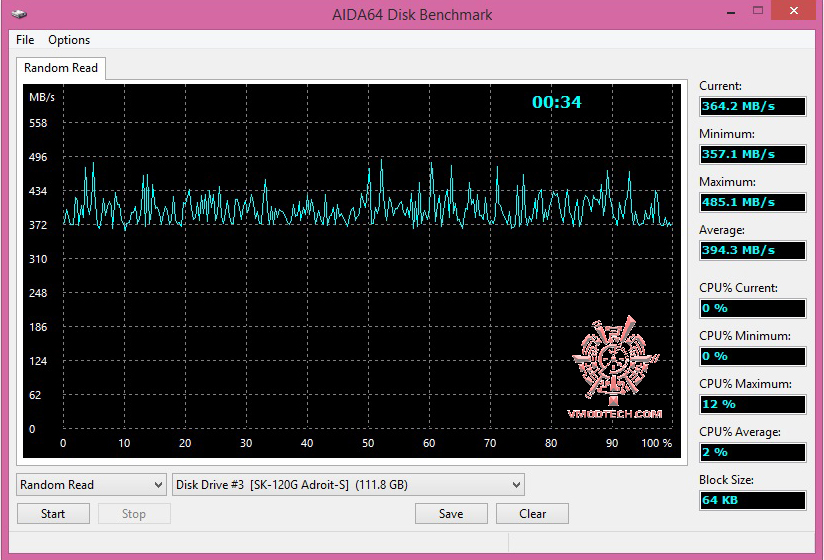The image size is (824, 560).
Task: Click the Current speed value 364.2 MB/s
Action: 753,106
